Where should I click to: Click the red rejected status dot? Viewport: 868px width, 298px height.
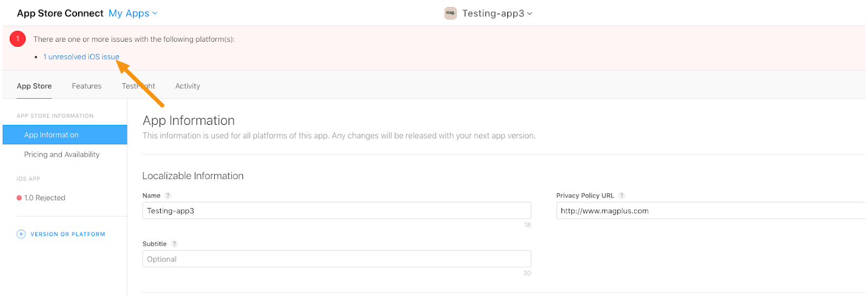click(x=20, y=198)
